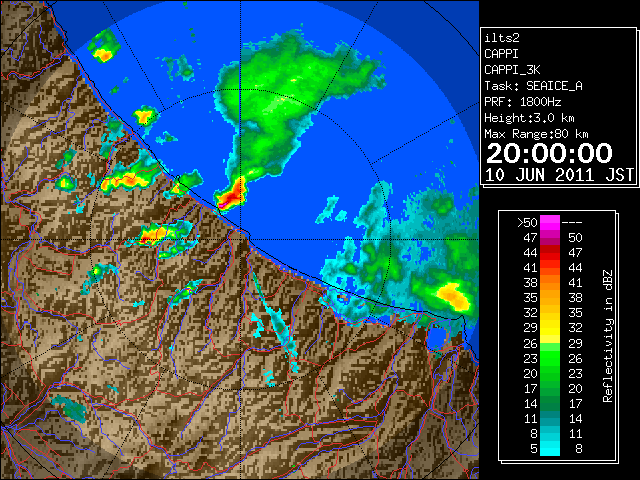640x480 pixels.
Task: Click the lone '5' legend label
Action: coord(533,449)
